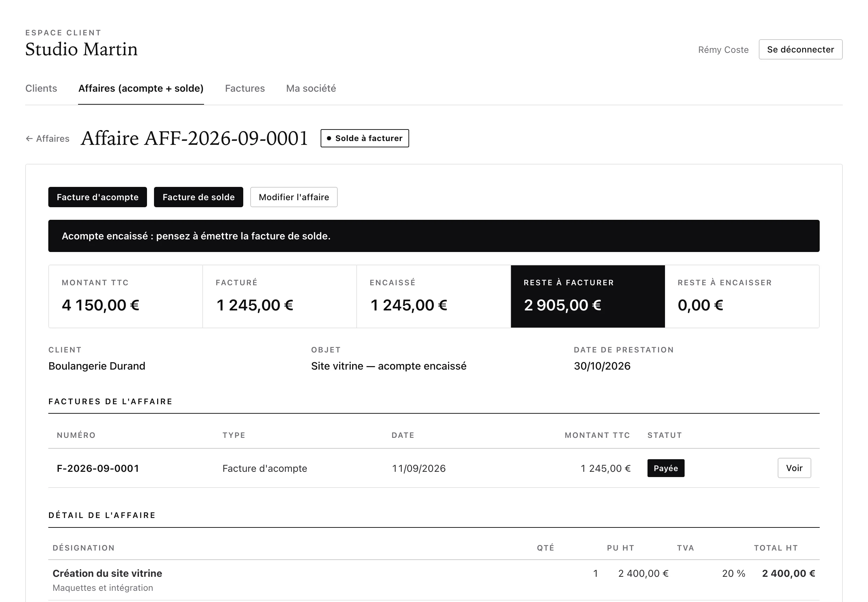View invoice F-2026-09-0001 with Voir

794,468
